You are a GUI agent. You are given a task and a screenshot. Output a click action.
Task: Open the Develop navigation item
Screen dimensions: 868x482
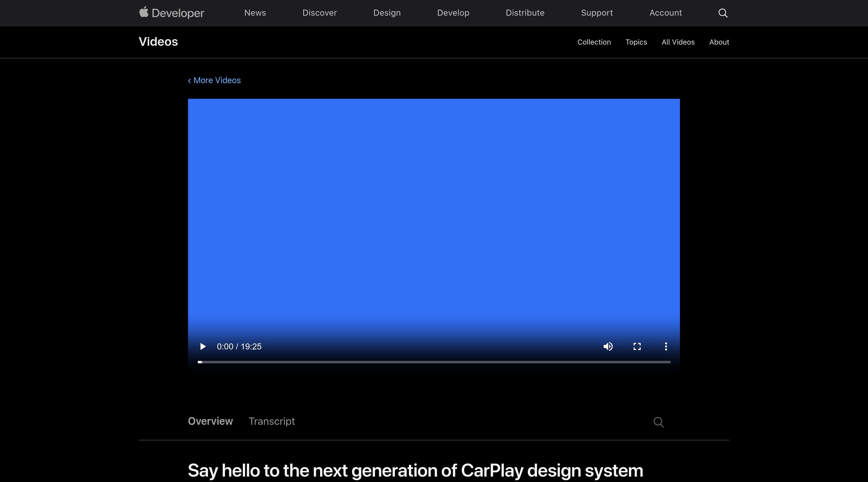[453, 13]
